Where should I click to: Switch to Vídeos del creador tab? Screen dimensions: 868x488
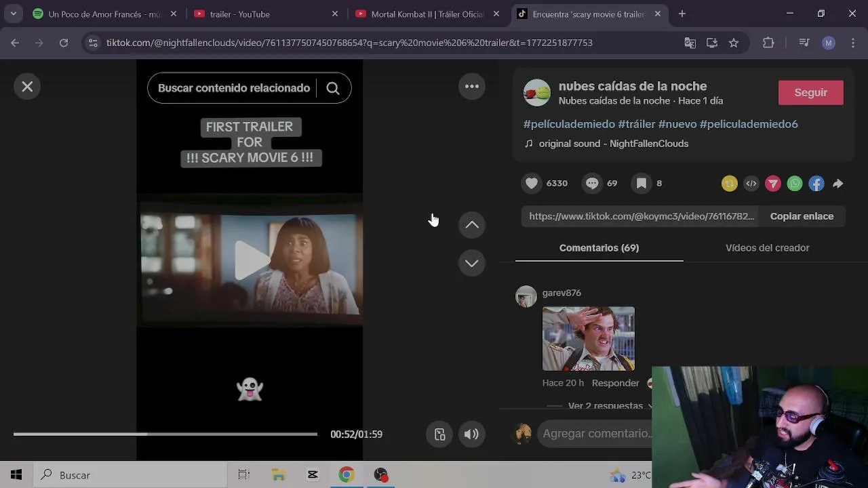767,248
